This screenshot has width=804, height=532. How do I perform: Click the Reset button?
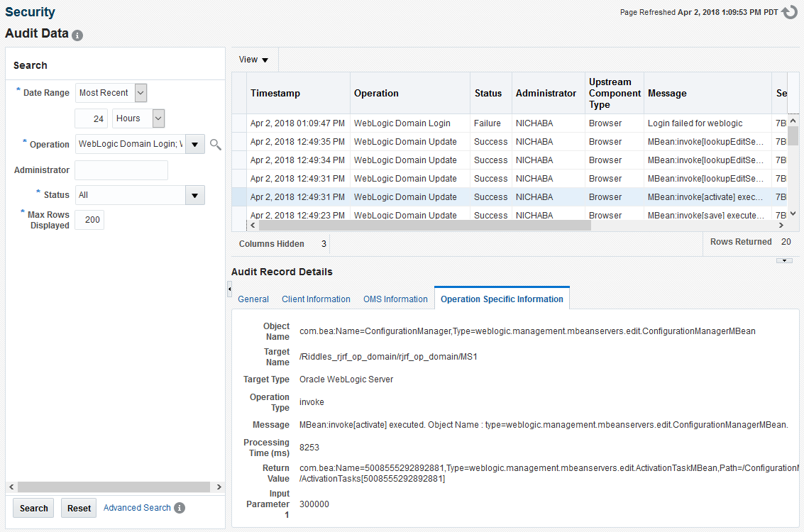pyautogui.click(x=79, y=508)
